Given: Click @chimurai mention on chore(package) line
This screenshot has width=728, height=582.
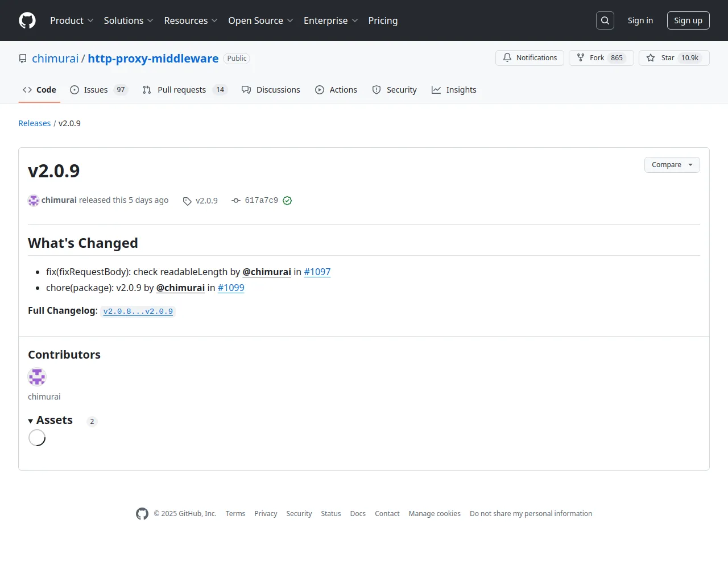Looking at the screenshot, I should point(180,288).
